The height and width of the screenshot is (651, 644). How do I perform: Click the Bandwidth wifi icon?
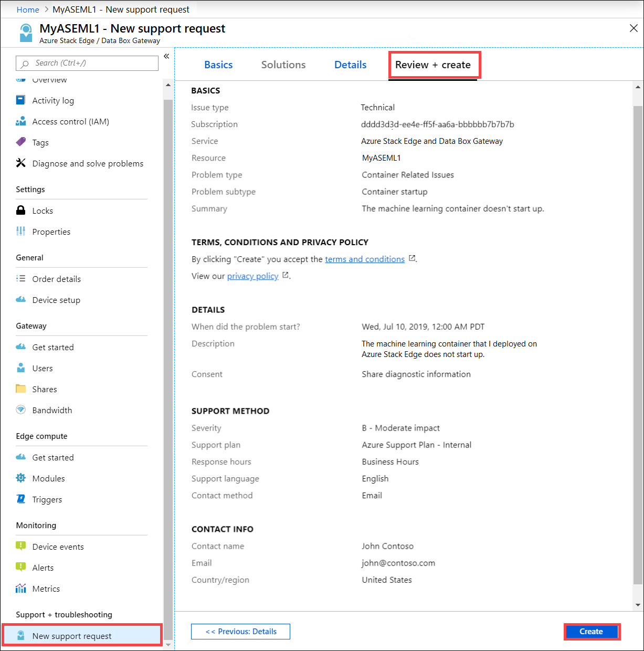20,409
